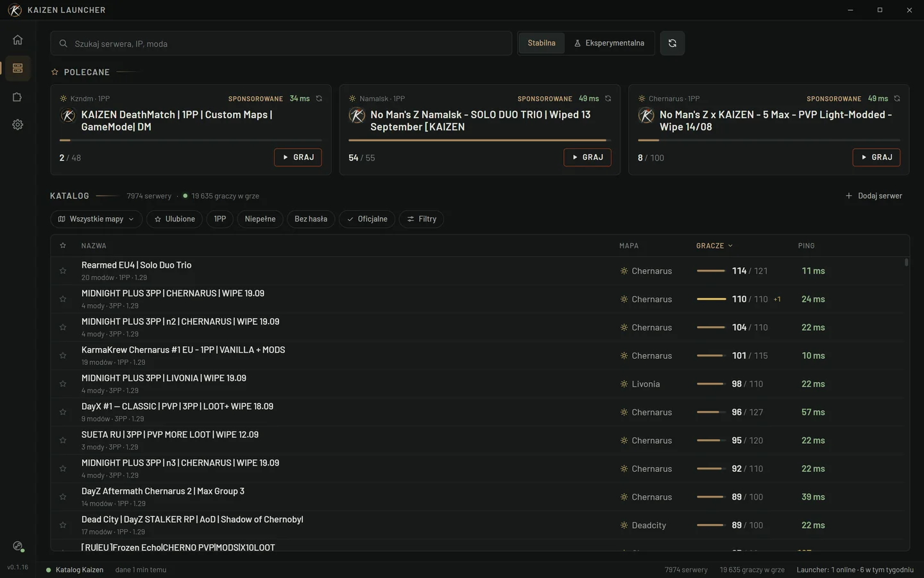Click the connection status icon above version
The height and width of the screenshot is (578, 924).
point(17,547)
